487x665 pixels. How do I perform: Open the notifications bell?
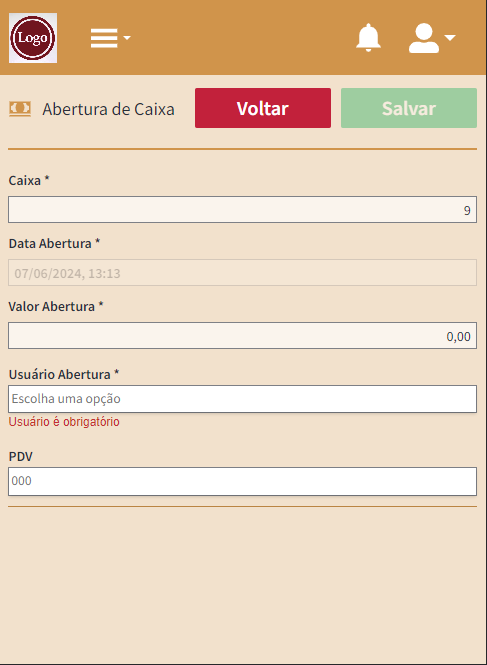point(368,38)
